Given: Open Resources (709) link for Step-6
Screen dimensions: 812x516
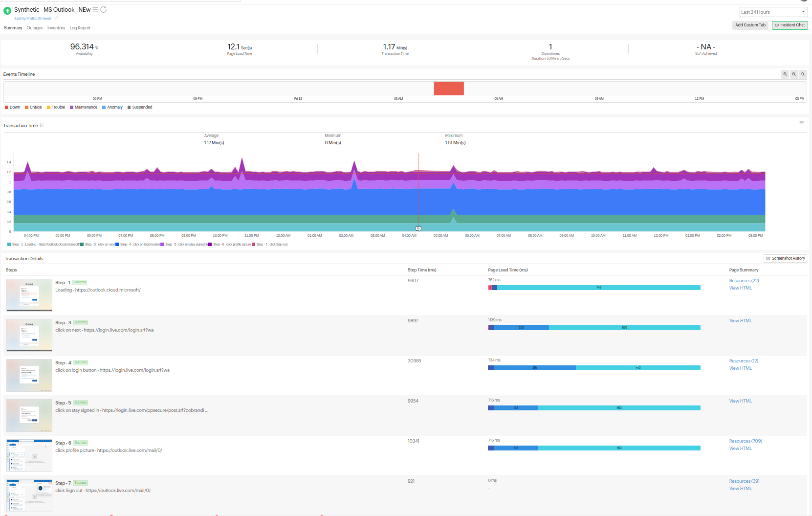Looking at the screenshot, I should click(746, 441).
